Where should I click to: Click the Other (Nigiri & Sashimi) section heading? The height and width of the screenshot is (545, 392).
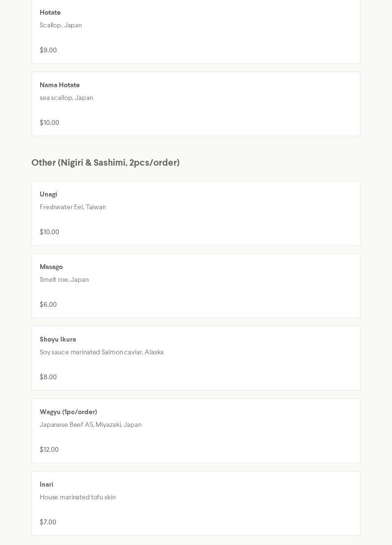pos(105,163)
